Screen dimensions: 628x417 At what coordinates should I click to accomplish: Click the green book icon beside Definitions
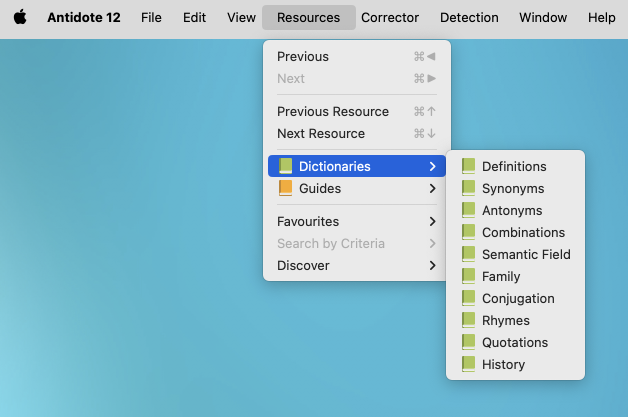pyautogui.click(x=468, y=166)
